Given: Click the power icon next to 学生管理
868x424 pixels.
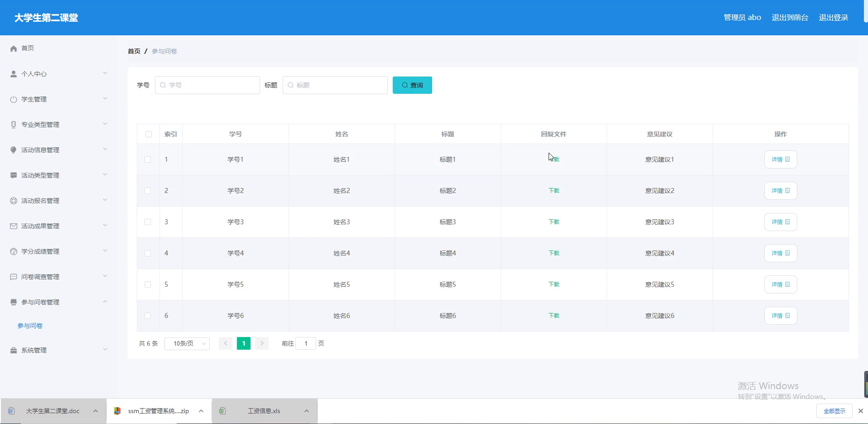Looking at the screenshot, I should [x=14, y=99].
